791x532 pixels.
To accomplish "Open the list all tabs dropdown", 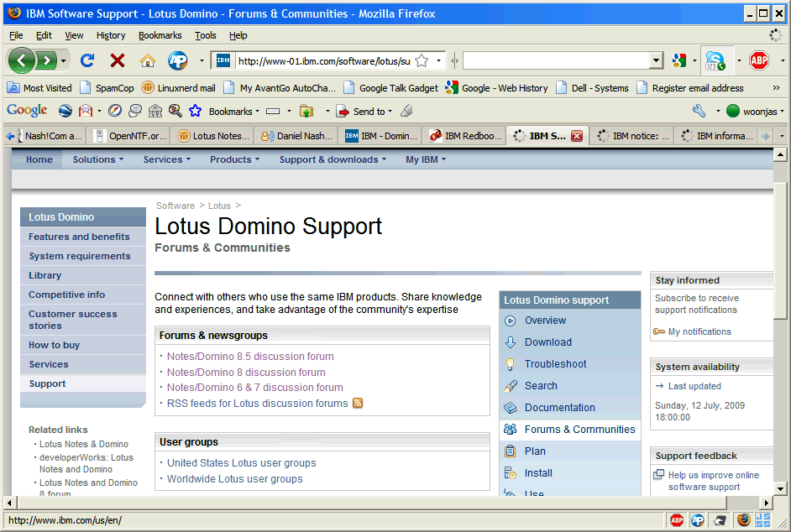I will [782, 136].
